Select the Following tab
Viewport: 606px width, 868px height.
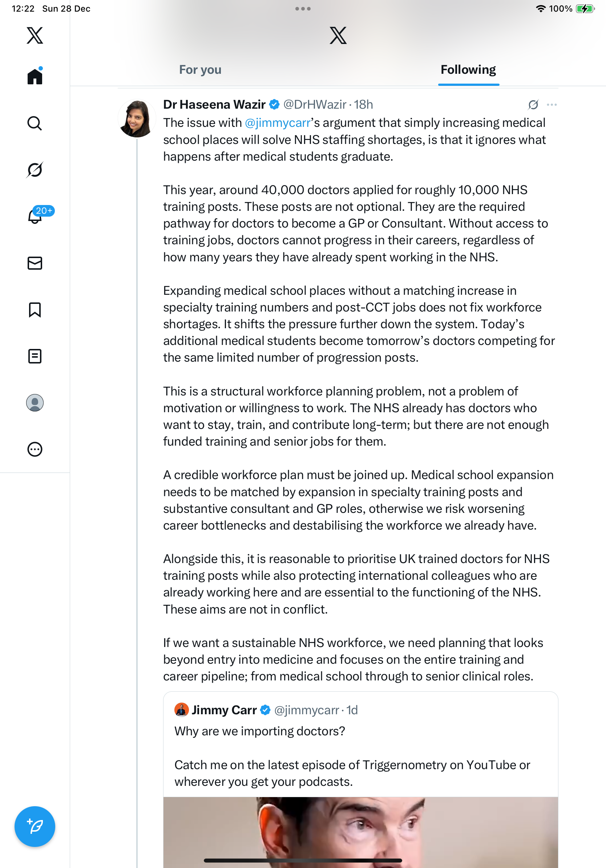(468, 70)
